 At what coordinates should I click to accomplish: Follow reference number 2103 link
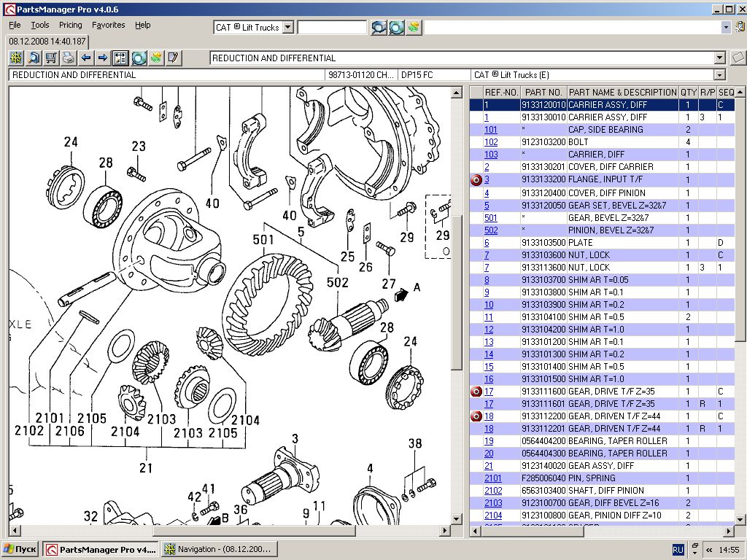[x=493, y=503]
